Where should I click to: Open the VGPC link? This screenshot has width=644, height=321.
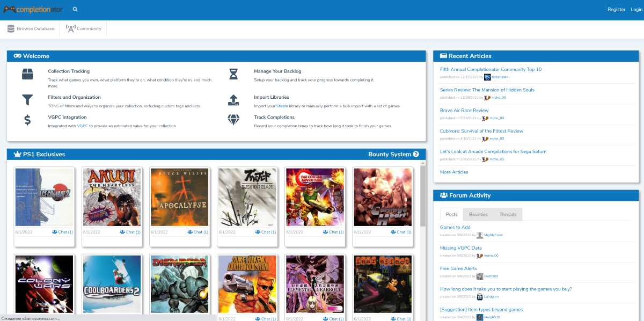point(83,126)
